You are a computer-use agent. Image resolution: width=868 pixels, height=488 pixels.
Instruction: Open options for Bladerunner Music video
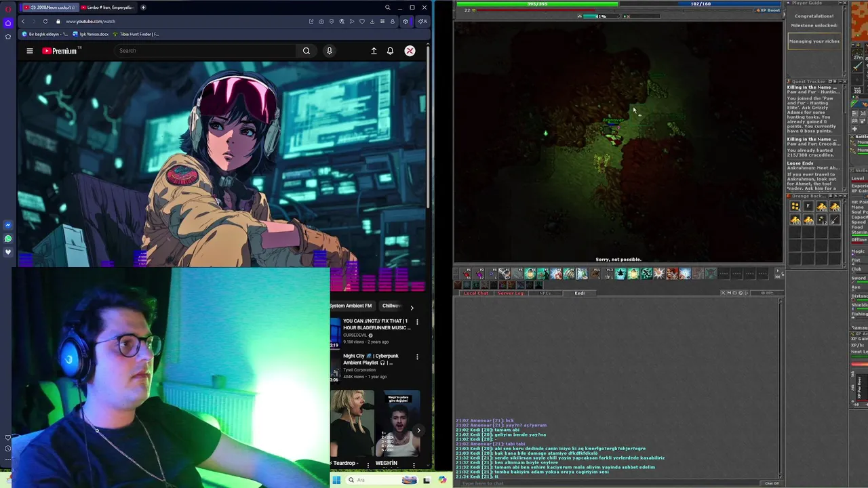pos(417,321)
